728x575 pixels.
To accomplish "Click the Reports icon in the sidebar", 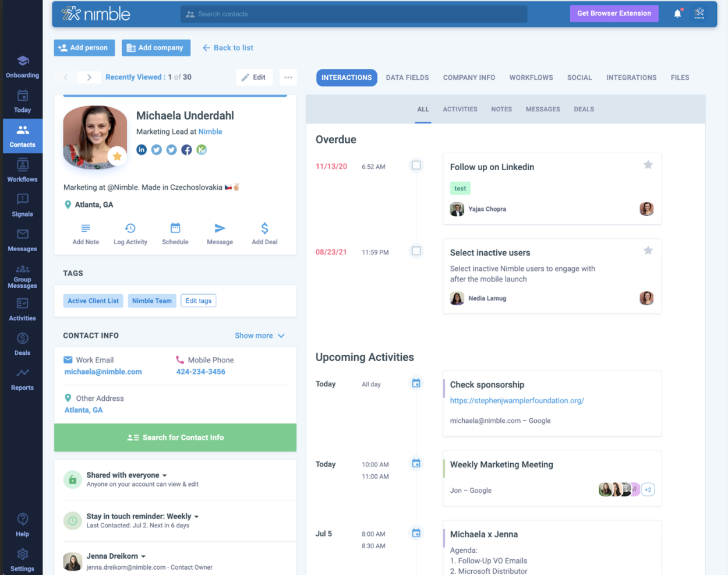I will point(22,379).
